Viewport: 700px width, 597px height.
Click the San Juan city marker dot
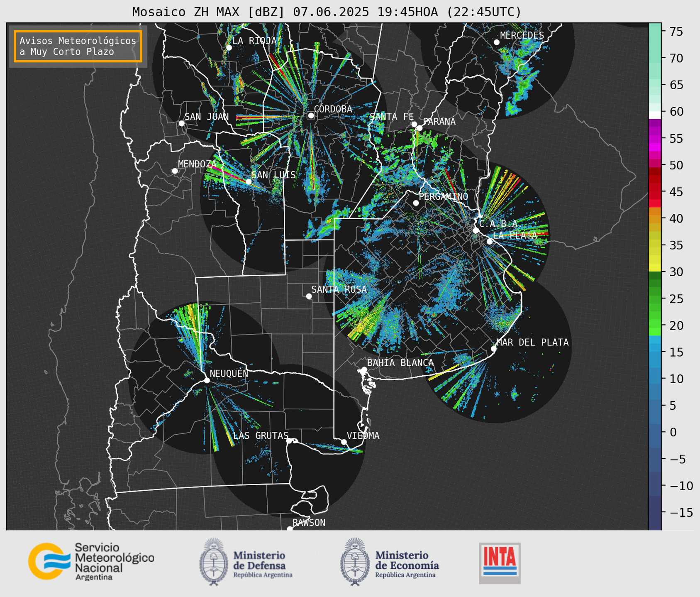pos(181,123)
